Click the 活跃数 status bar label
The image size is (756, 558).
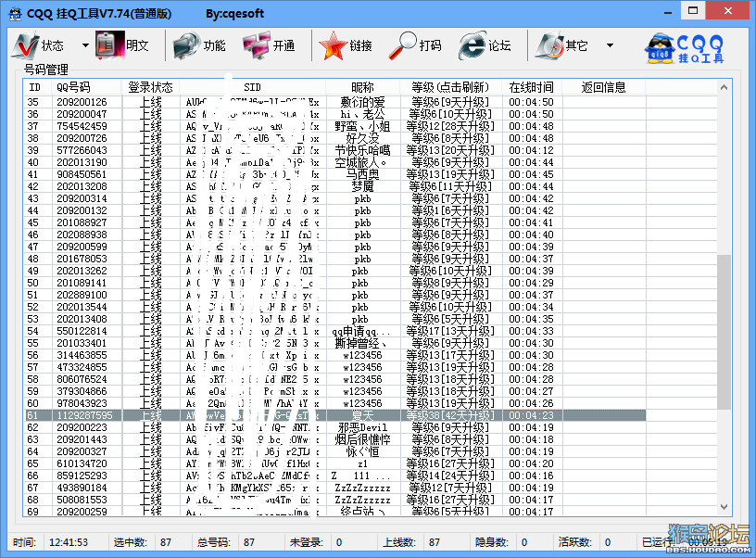click(575, 542)
